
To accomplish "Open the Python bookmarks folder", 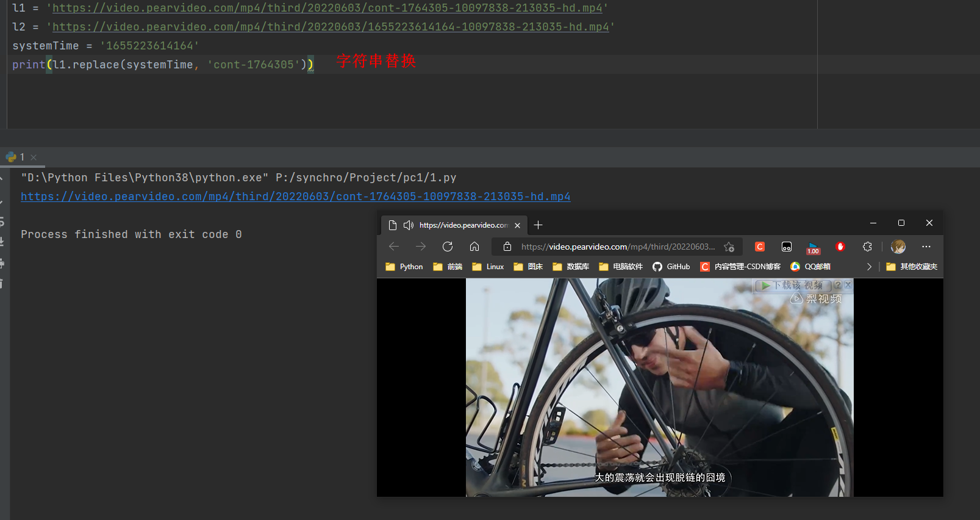I will (x=404, y=267).
